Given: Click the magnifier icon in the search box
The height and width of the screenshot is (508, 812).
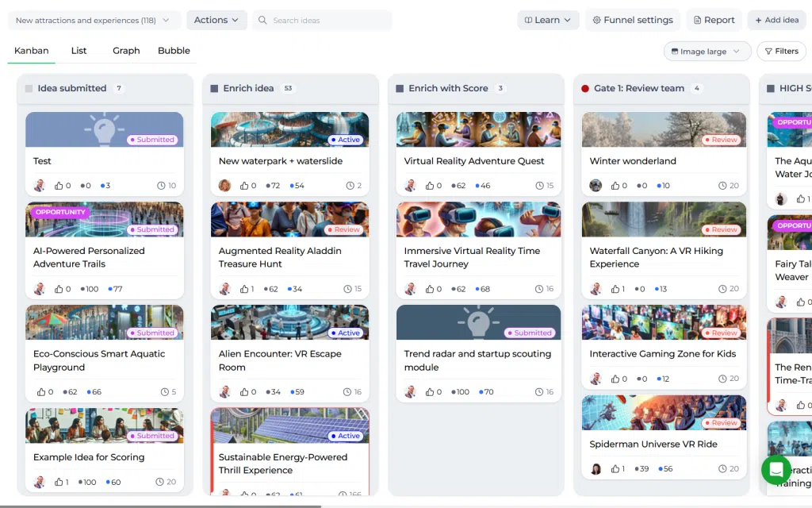Looking at the screenshot, I should coord(262,20).
